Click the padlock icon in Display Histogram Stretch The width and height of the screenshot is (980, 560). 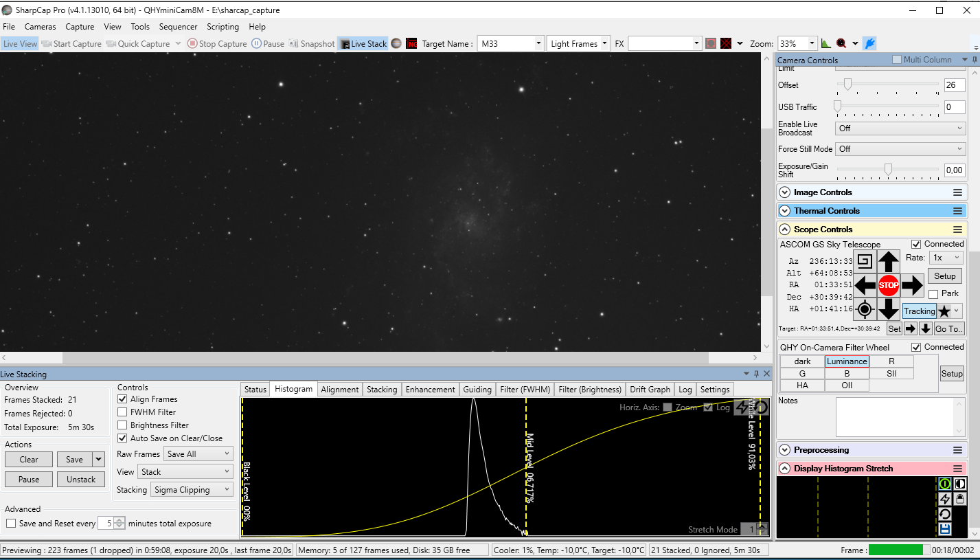tap(959, 500)
